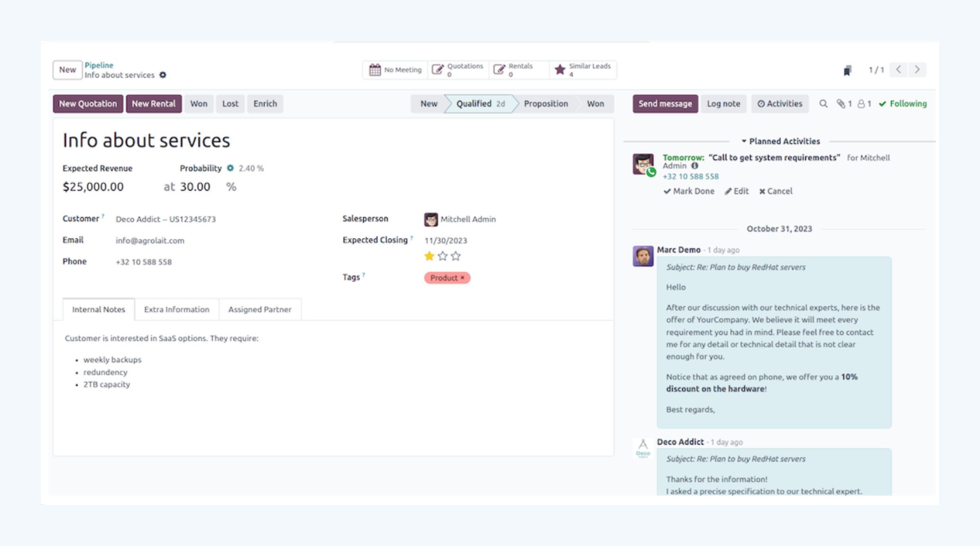Select the New pipeline stage
This screenshot has width=980, height=546.
[x=429, y=104]
